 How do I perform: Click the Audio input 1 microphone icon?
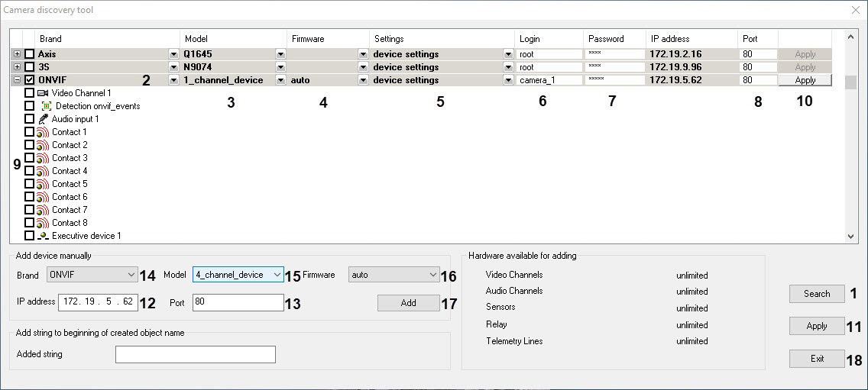tap(43, 119)
